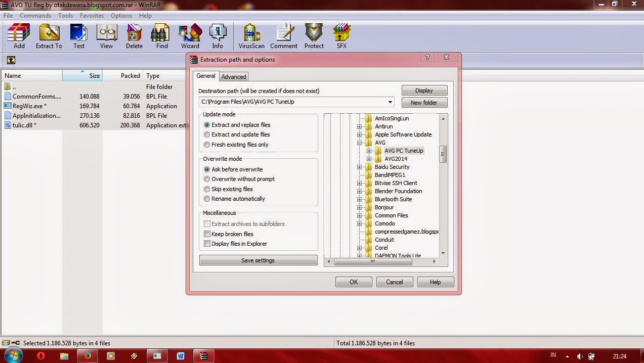Click the folder tree horizontal scrollbar thumb
This screenshot has height=363, width=644.
tap(373, 261)
